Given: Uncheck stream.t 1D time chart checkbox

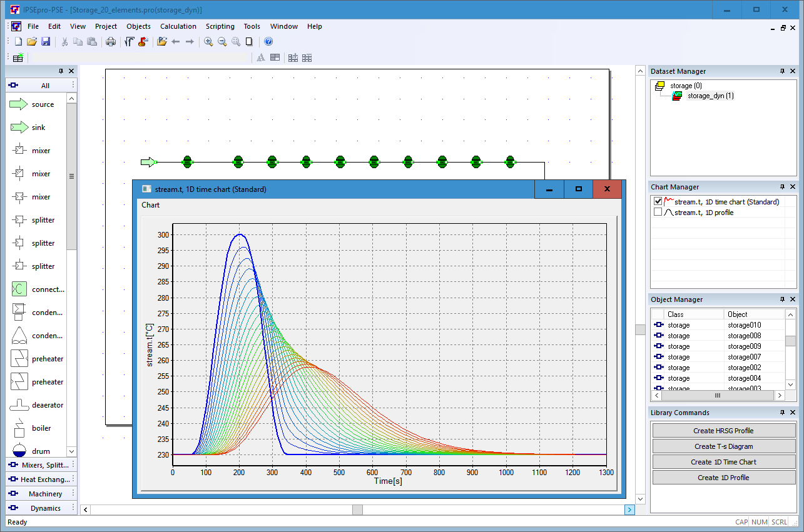Looking at the screenshot, I should pos(658,201).
